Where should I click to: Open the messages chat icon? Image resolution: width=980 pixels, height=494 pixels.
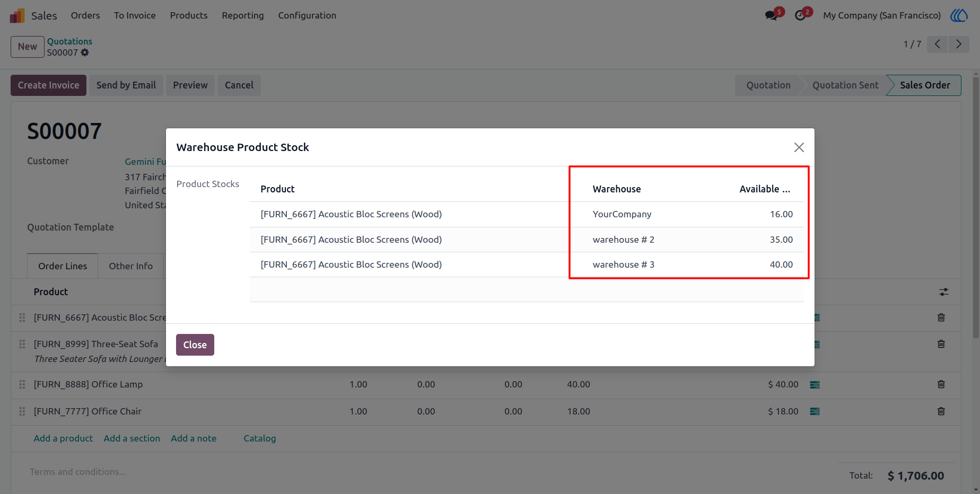(x=772, y=15)
